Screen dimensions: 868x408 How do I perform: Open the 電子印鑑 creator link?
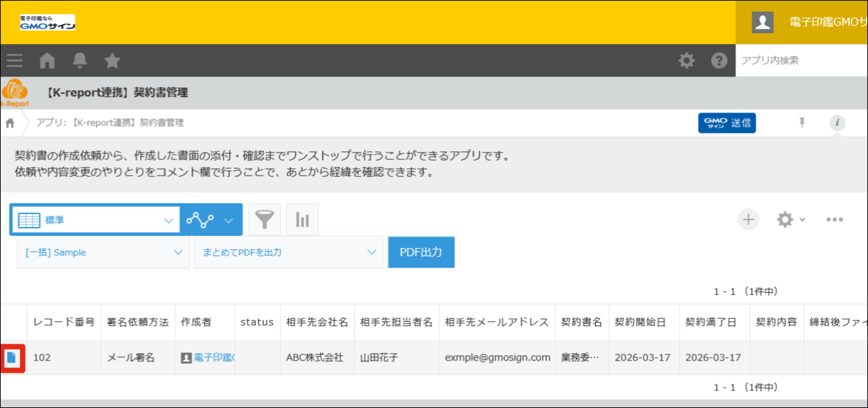(x=213, y=358)
